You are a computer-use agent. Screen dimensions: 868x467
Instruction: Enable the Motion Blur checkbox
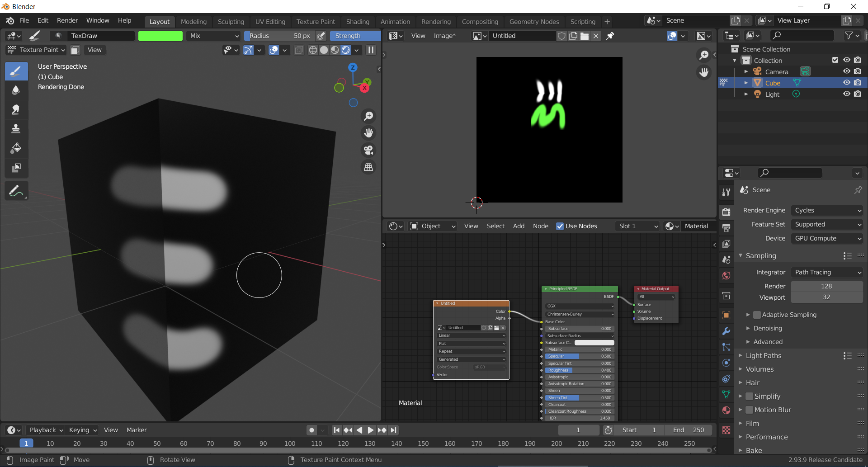pyautogui.click(x=749, y=410)
